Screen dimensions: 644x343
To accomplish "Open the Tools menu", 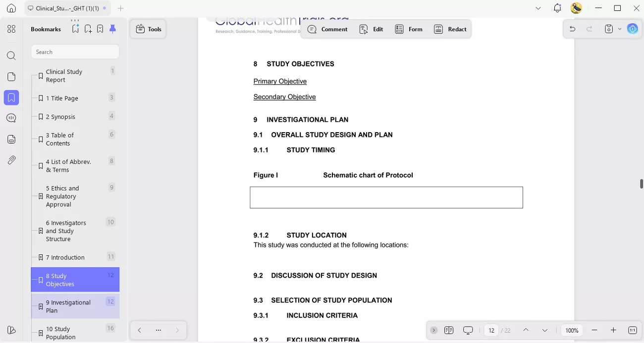I will (148, 29).
